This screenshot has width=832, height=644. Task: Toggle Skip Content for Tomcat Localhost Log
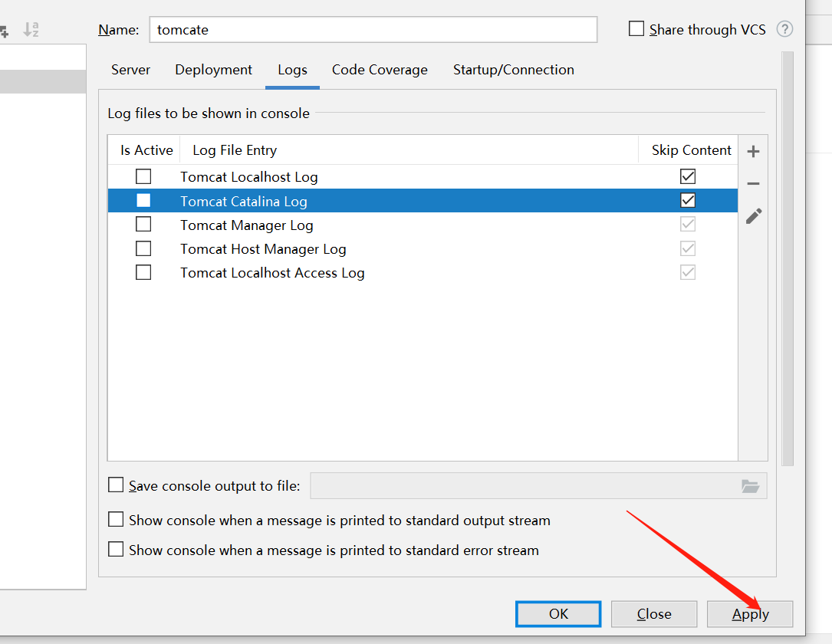688,176
